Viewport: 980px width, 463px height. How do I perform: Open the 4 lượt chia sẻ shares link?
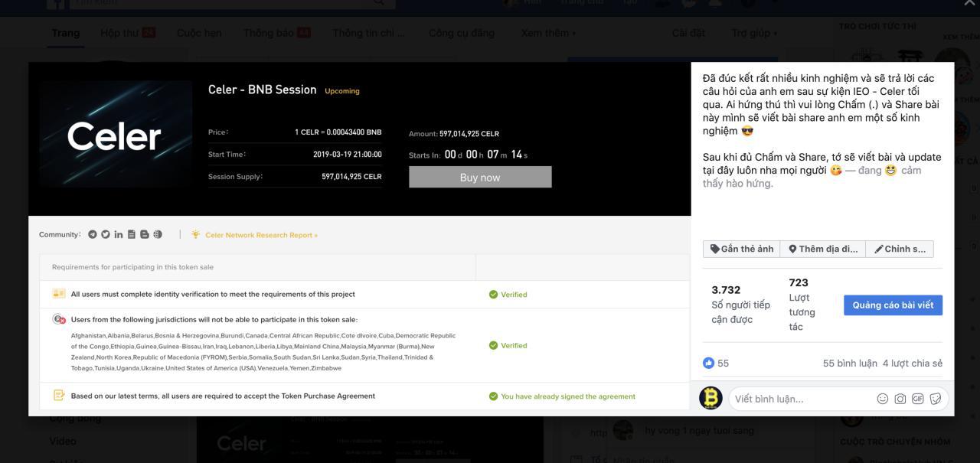pyautogui.click(x=913, y=363)
